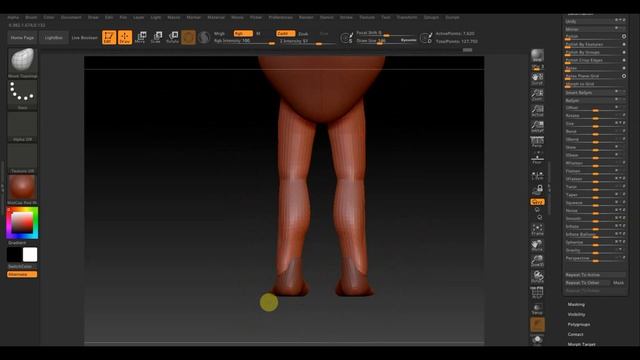Image resolution: width=640 pixels, height=360 pixels.
Task: Expand the Masking subpalette
Action: tap(576, 304)
